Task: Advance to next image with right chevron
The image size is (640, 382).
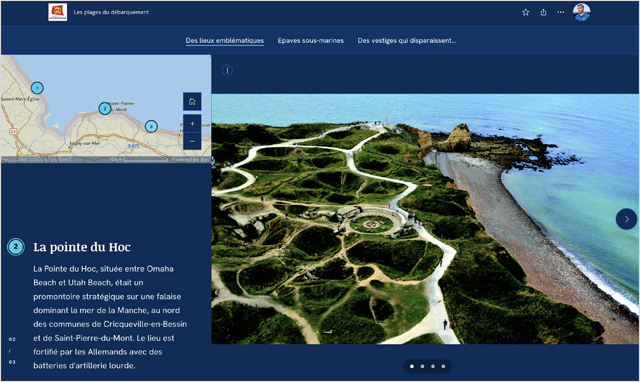Action: [x=626, y=219]
